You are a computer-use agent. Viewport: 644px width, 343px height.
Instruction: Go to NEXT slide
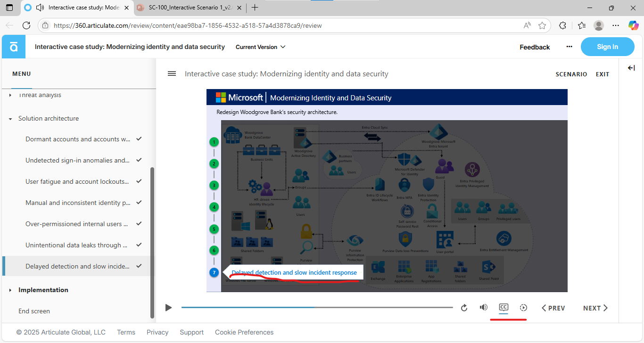pos(595,308)
